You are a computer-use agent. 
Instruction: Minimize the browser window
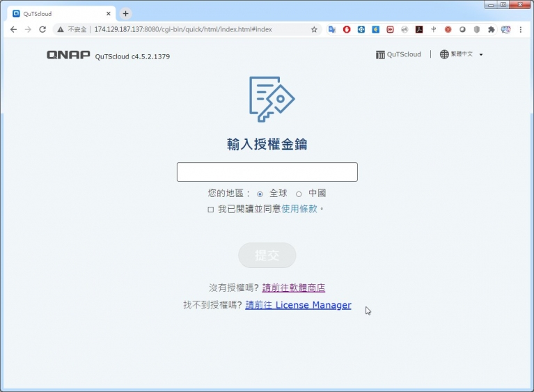[491, 5]
